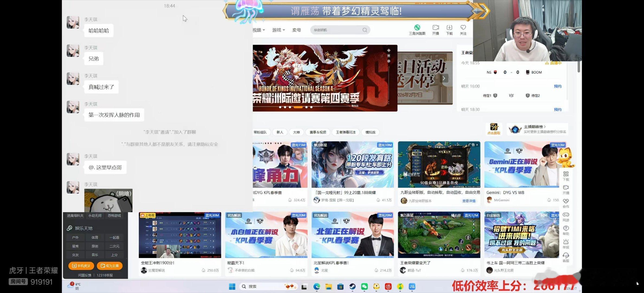Image resolution: width=644 pixels, height=293 pixels.
Task: Open the 关注 heart icon in header
Action: (x=463, y=28)
